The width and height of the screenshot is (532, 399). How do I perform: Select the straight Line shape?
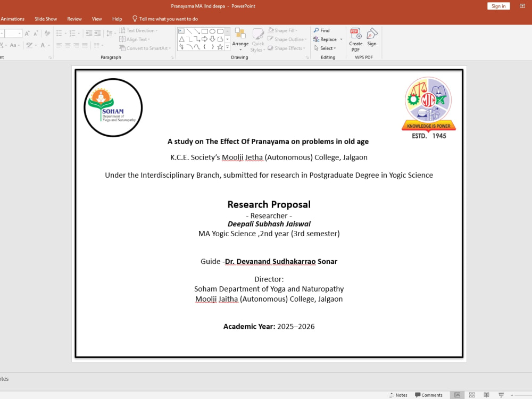point(189,31)
